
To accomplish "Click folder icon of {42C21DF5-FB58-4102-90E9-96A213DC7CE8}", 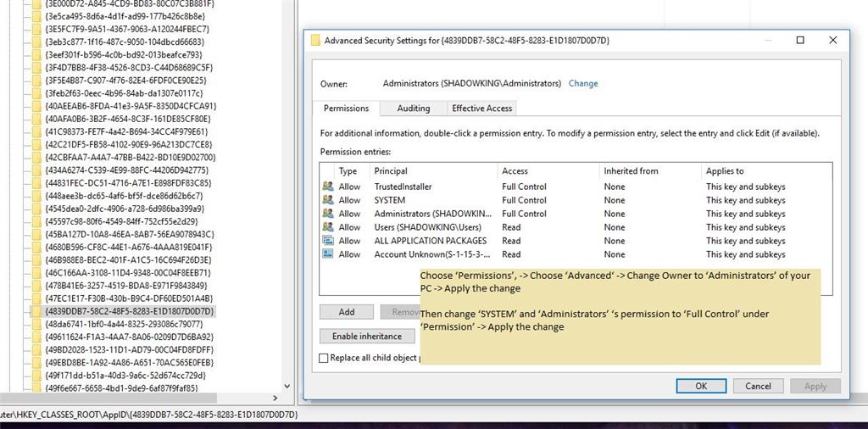I will point(37,144).
